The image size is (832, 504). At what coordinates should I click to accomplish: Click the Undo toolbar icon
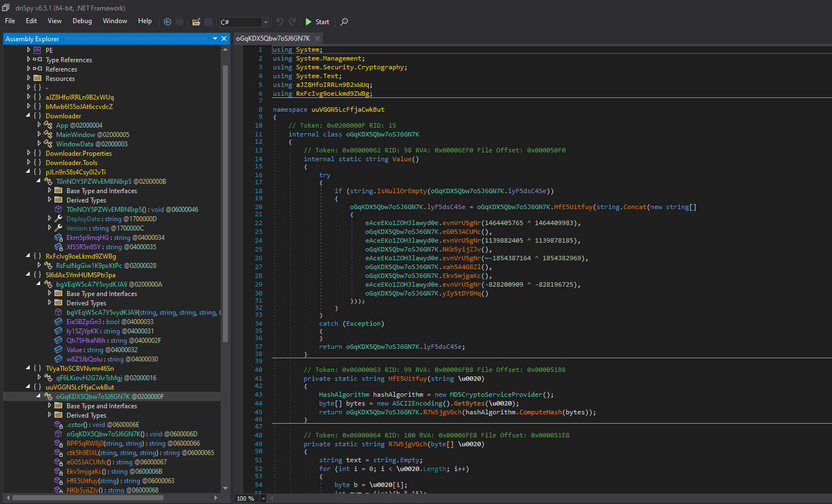click(280, 22)
